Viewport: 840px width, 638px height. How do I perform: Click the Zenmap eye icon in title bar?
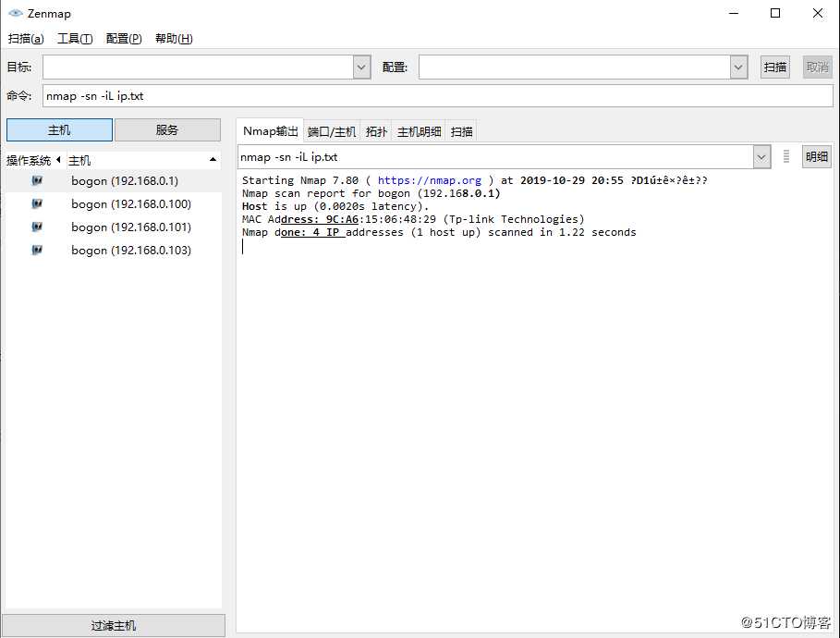coord(16,13)
